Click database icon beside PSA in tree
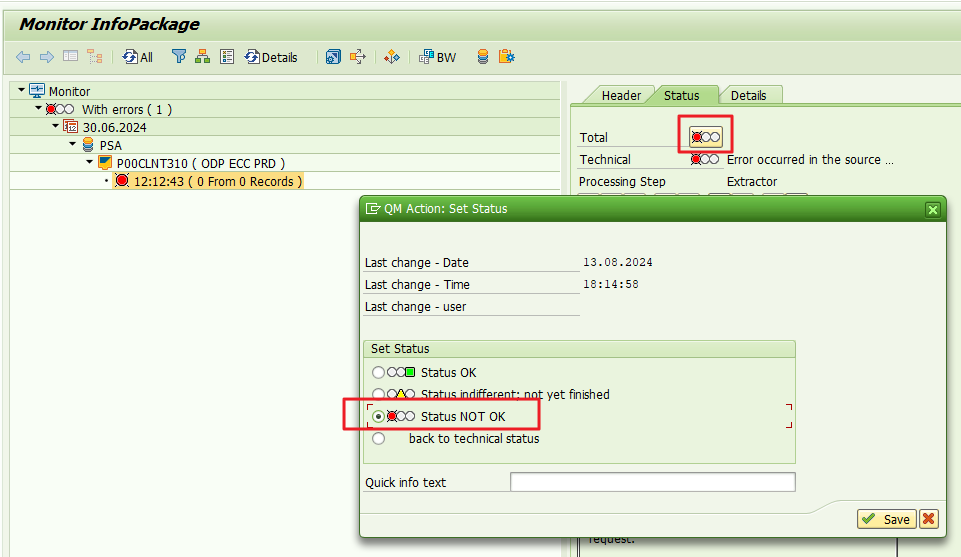961x557 pixels. [x=88, y=145]
